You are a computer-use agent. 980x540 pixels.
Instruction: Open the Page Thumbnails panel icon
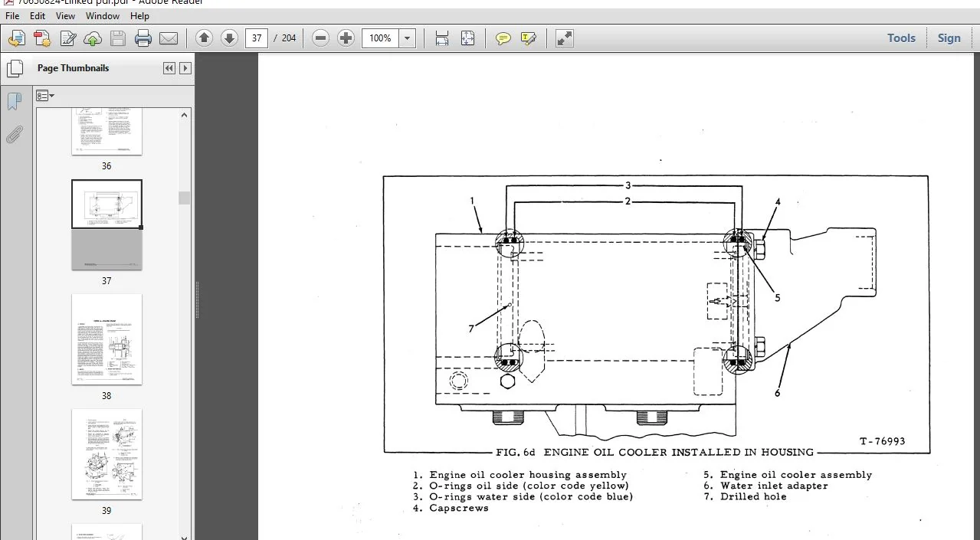15,69
